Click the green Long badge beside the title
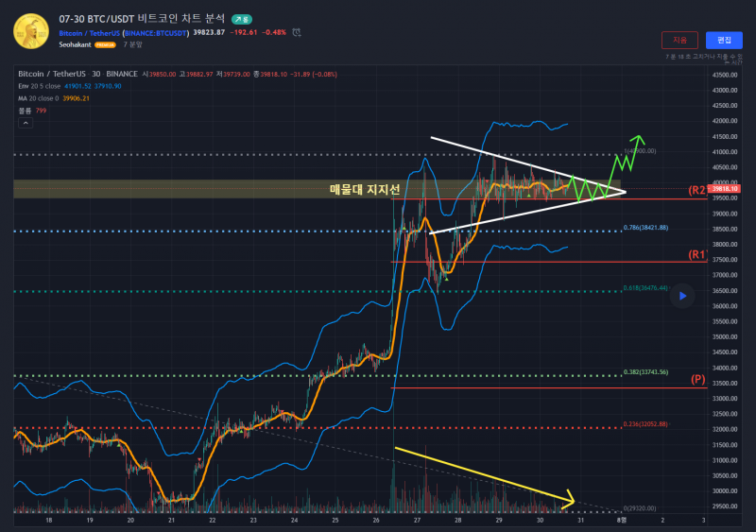The image size is (756, 532). [242, 18]
